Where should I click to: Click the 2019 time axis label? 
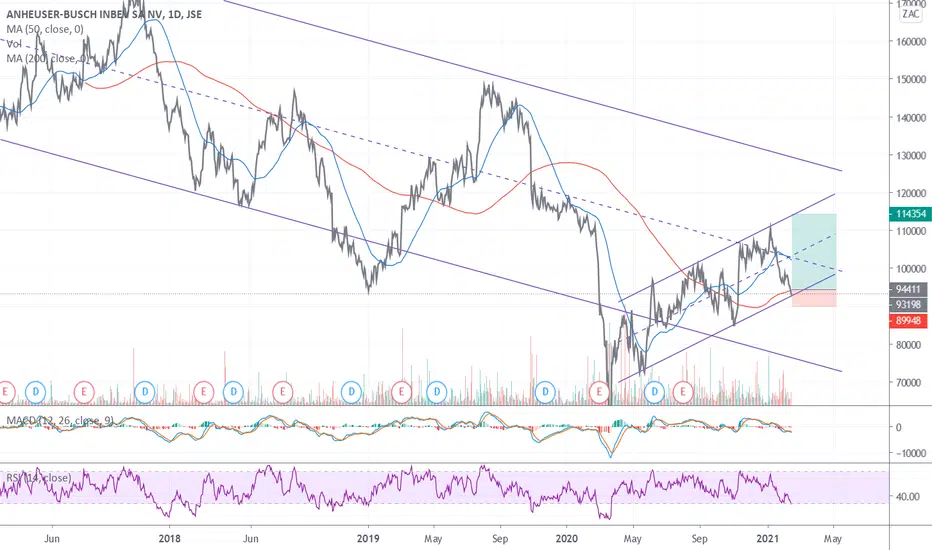(x=368, y=539)
